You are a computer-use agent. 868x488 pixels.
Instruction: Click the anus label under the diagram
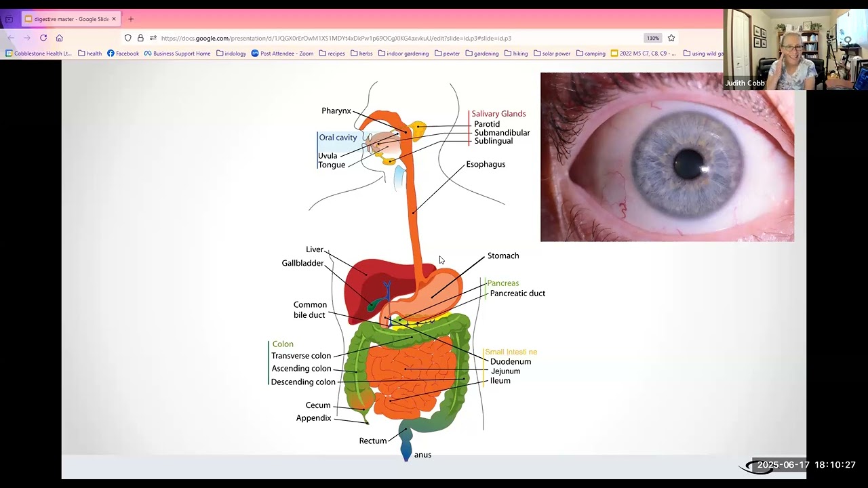coord(422,455)
